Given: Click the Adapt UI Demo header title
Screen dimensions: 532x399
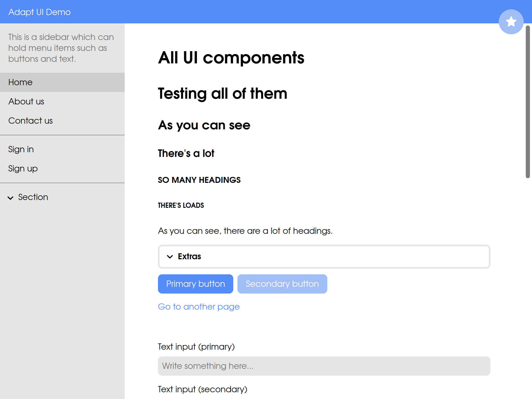Looking at the screenshot, I should click(39, 12).
